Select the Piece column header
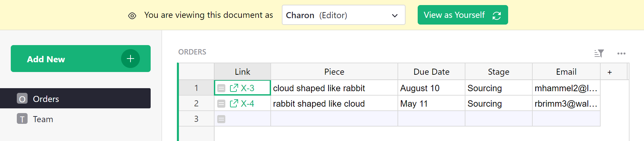The image size is (644, 141). (334, 72)
